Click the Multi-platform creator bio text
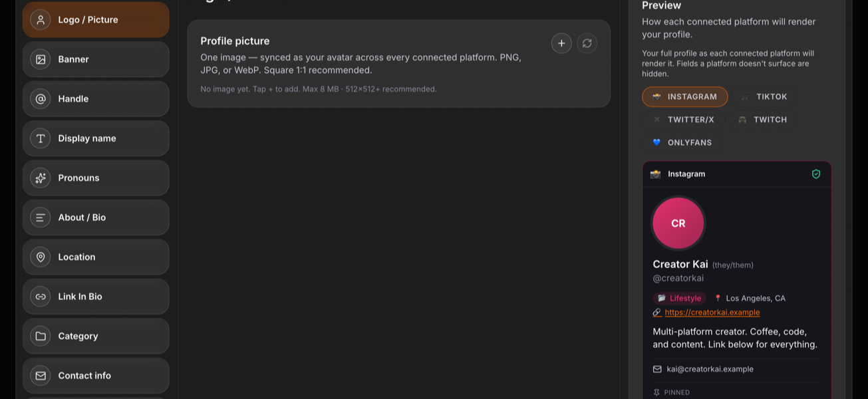Viewport: 868px width, 399px height. (x=735, y=338)
